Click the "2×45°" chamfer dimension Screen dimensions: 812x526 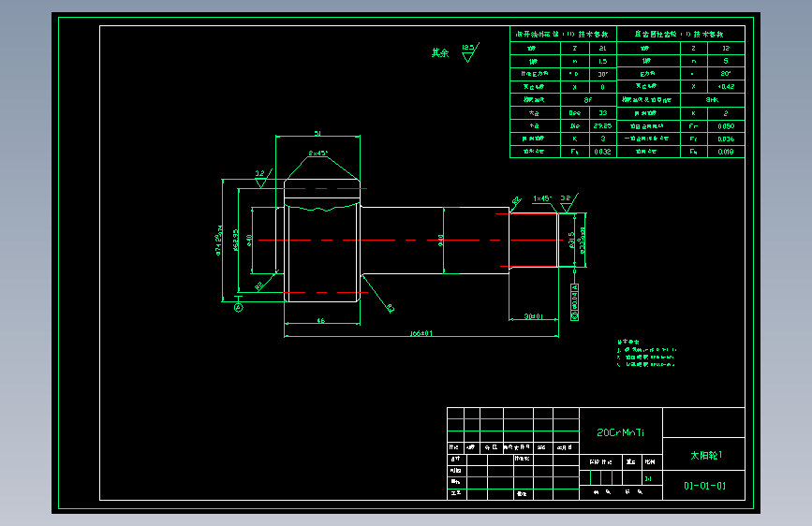(318, 153)
